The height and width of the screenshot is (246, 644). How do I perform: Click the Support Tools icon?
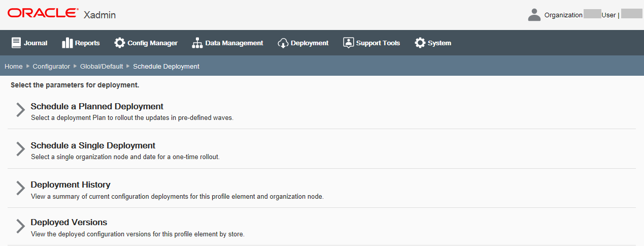pyautogui.click(x=348, y=43)
